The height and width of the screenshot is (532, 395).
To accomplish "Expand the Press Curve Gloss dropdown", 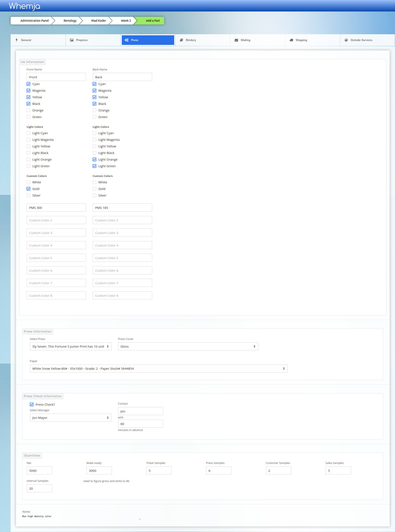I will pos(188,346).
